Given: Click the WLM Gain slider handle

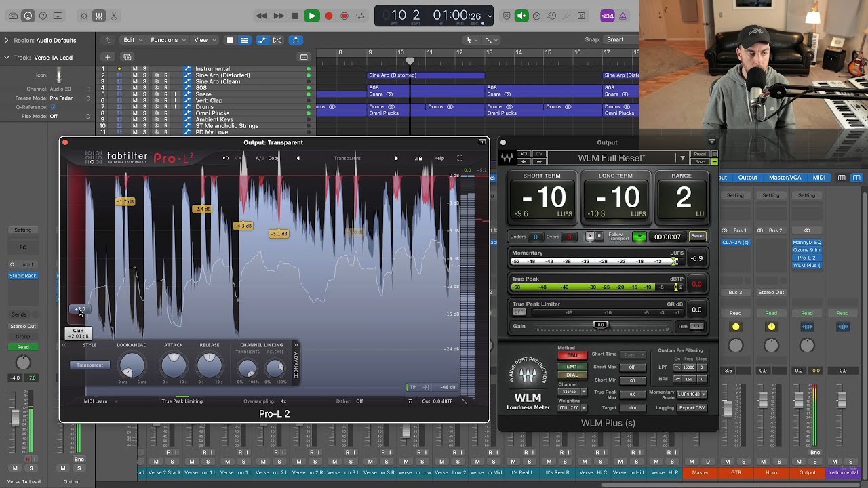Looking at the screenshot, I should (601, 325).
